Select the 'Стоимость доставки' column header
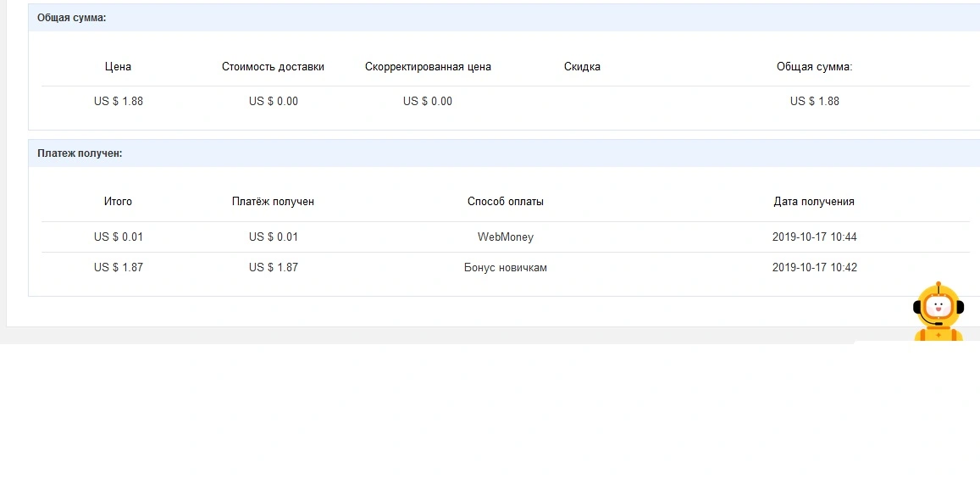Image resolution: width=980 pixels, height=479 pixels. click(x=273, y=67)
